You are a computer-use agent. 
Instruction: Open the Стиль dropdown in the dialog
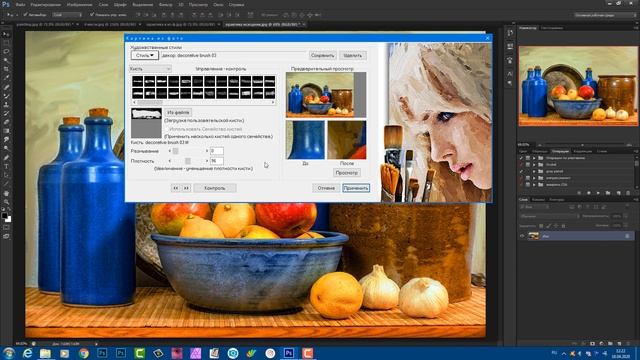tap(144, 55)
